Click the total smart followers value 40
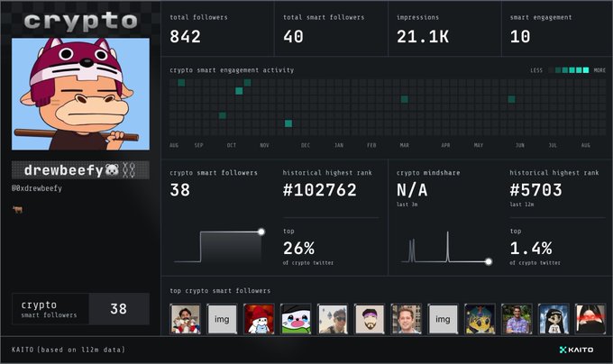Viewport: 613px width, 364px height. tap(293, 37)
